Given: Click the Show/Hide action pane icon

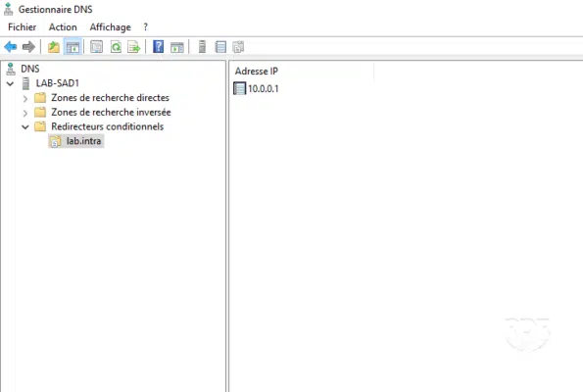Looking at the screenshot, I should [x=177, y=47].
